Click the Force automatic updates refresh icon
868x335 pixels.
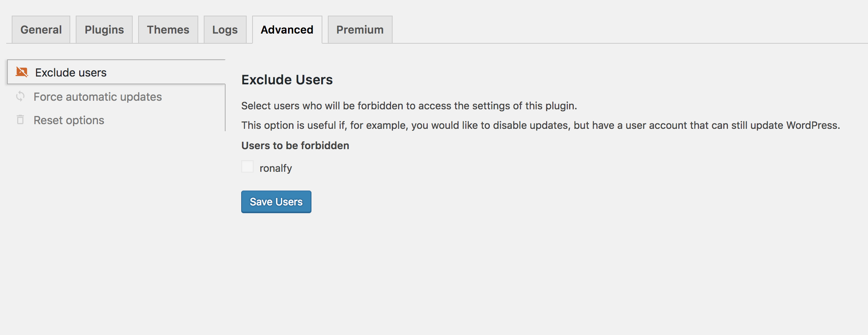point(20,96)
